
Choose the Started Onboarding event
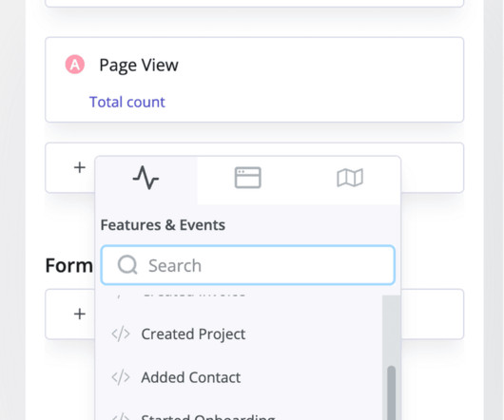[x=208, y=417]
